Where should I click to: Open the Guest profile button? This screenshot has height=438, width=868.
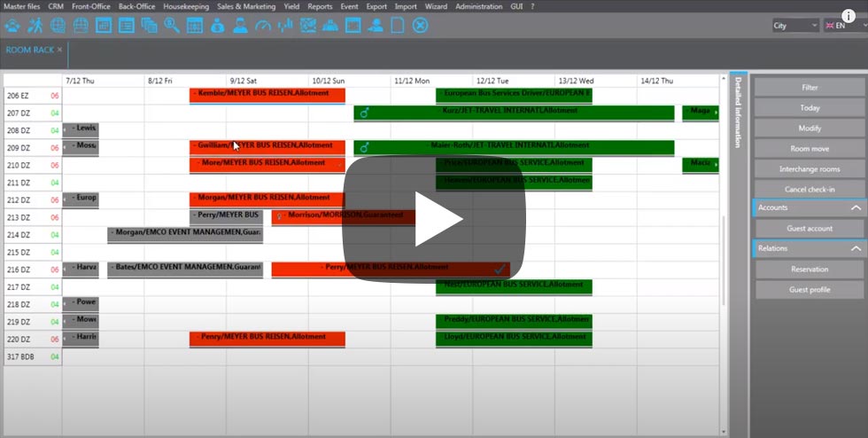coord(810,289)
